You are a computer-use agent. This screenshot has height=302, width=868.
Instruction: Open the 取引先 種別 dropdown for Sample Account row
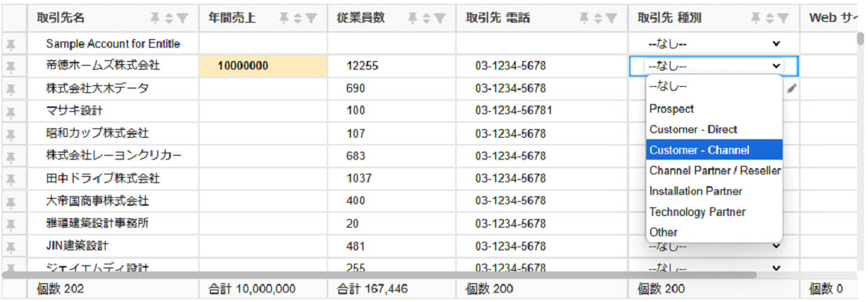click(714, 44)
